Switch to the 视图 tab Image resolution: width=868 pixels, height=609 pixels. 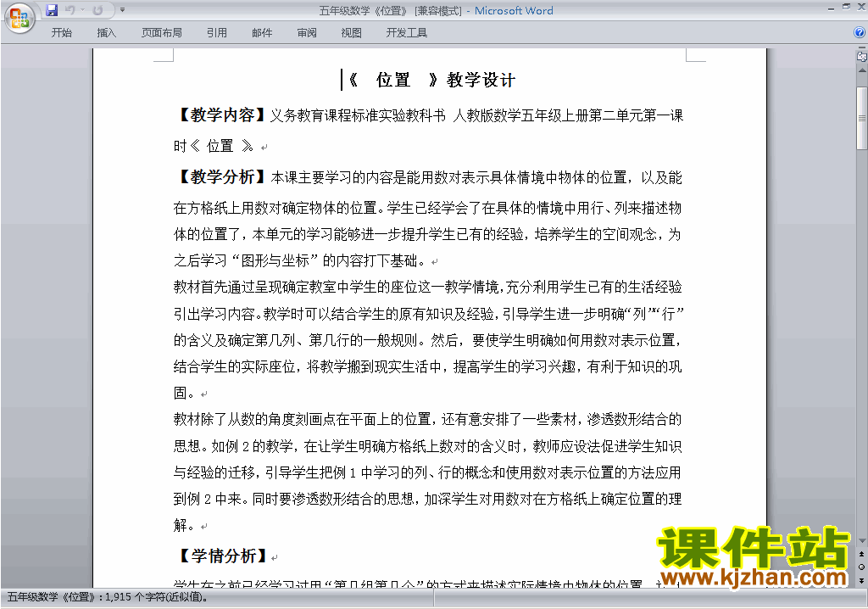[352, 33]
